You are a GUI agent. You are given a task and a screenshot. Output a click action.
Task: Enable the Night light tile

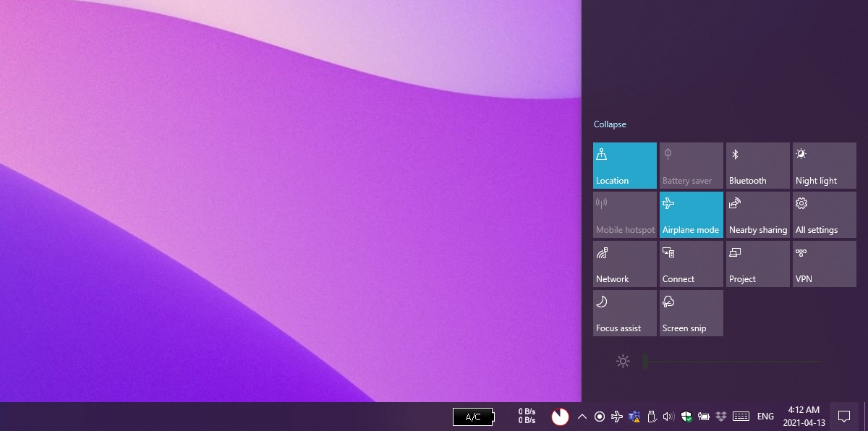tap(825, 166)
